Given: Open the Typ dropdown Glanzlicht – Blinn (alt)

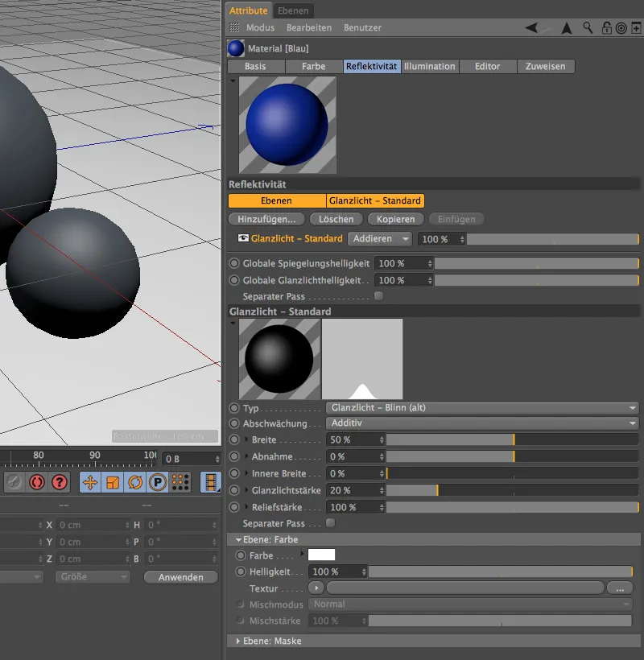Looking at the screenshot, I should point(482,407).
